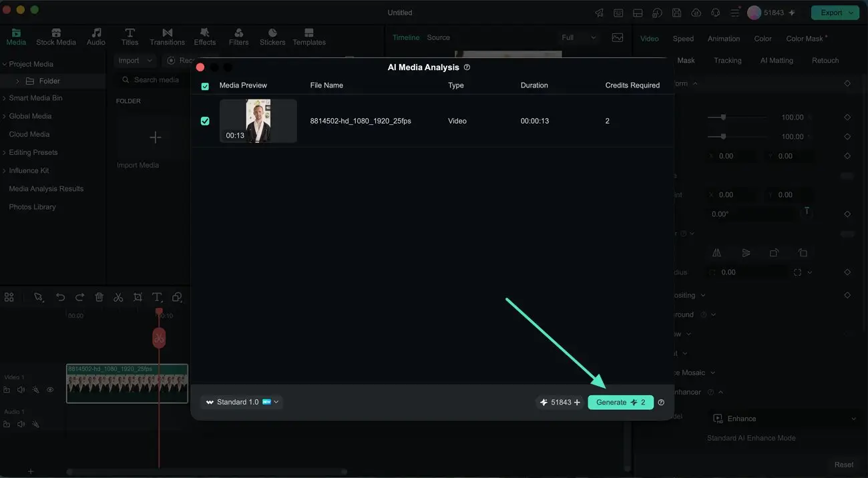Open the Stock Media tab
Screen dimensions: 868x478
[56, 37]
